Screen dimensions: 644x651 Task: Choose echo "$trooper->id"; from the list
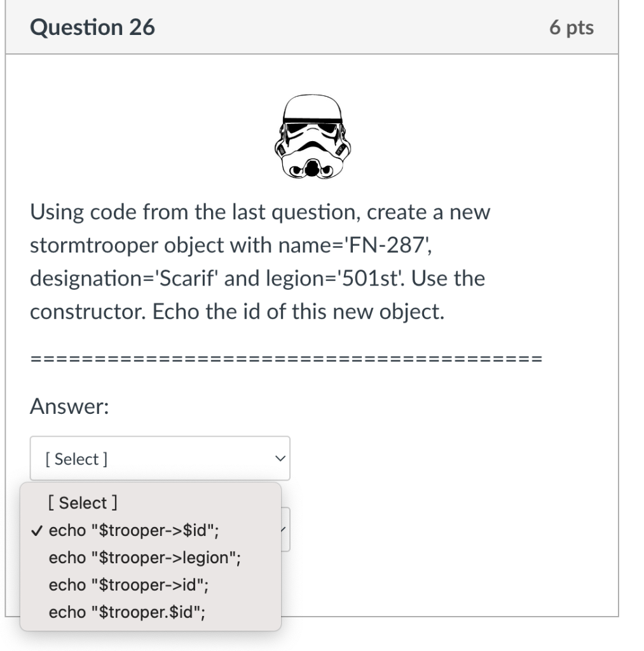(130, 586)
